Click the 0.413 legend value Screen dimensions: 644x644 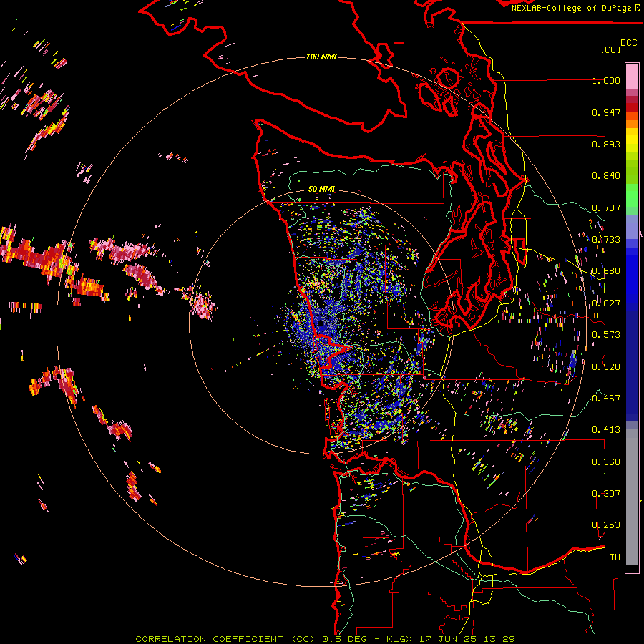(x=606, y=430)
